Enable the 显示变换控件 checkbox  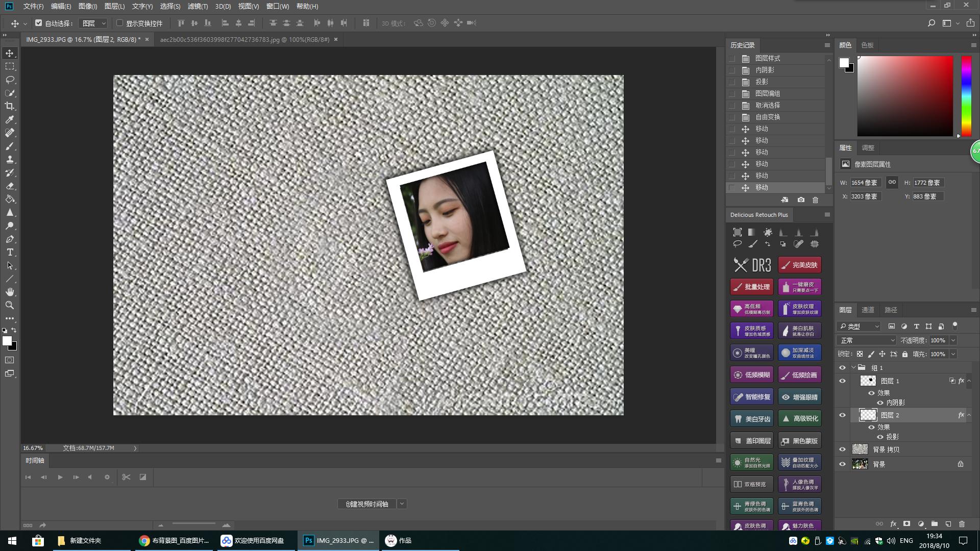[x=120, y=23]
